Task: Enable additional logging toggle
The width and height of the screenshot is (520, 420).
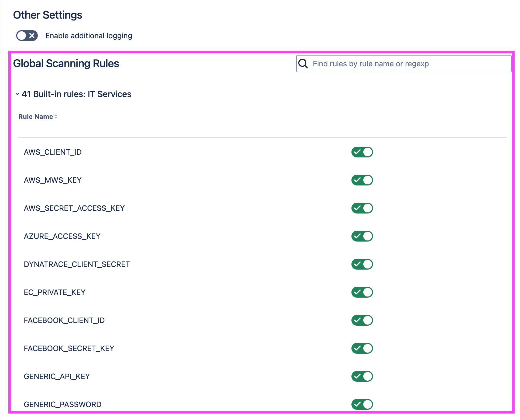Action: point(27,36)
